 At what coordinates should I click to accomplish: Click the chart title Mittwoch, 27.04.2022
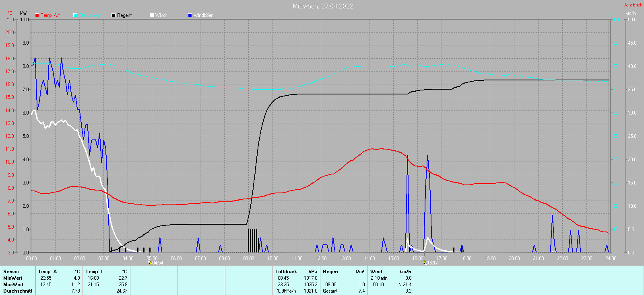click(x=323, y=6)
